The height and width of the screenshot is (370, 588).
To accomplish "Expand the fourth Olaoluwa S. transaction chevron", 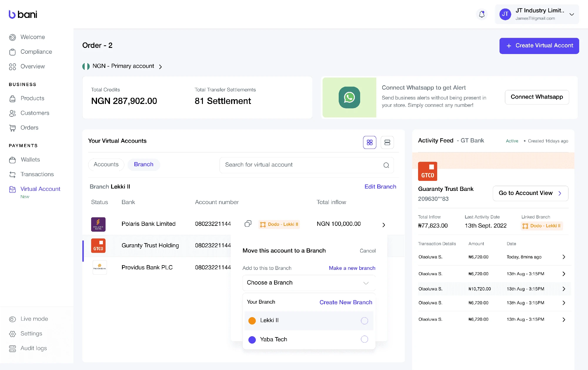I will (x=564, y=303).
